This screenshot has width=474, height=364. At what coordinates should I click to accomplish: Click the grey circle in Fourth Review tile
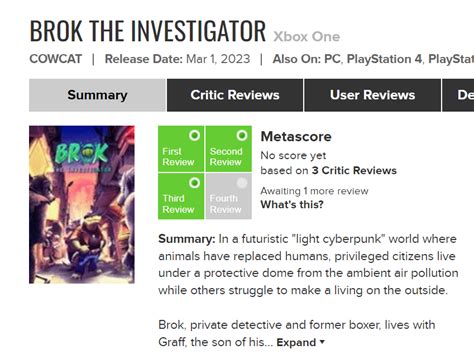(x=242, y=183)
